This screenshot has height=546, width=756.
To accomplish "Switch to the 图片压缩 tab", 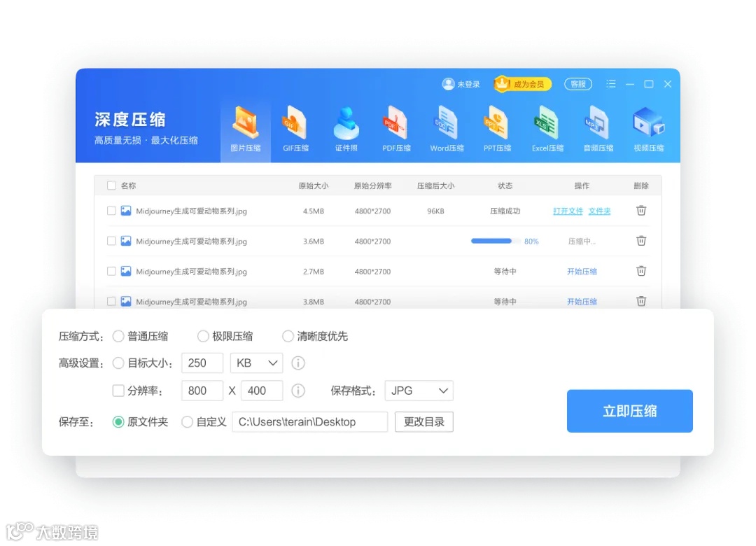I will tap(245, 126).
